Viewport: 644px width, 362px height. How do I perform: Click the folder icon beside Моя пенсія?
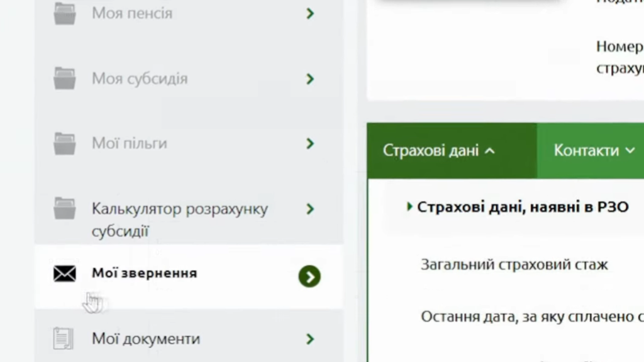pyautogui.click(x=64, y=13)
